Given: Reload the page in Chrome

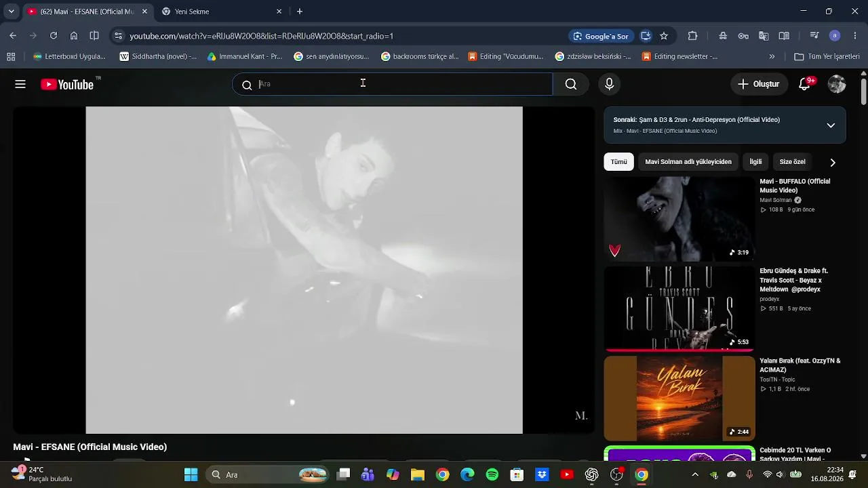Looking at the screenshot, I should pyautogui.click(x=54, y=36).
